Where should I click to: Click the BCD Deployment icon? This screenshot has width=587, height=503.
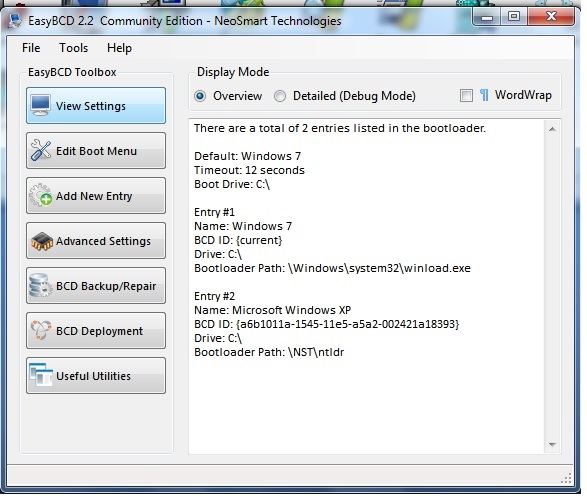tap(41, 330)
